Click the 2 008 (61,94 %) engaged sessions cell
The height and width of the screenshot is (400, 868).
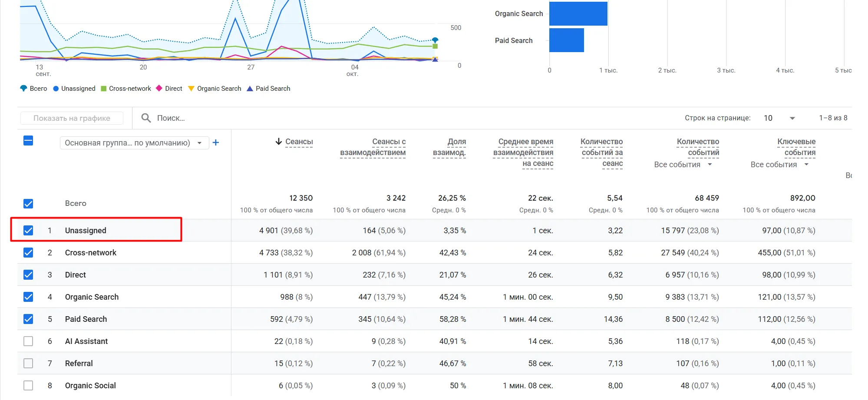[x=379, y=252]
